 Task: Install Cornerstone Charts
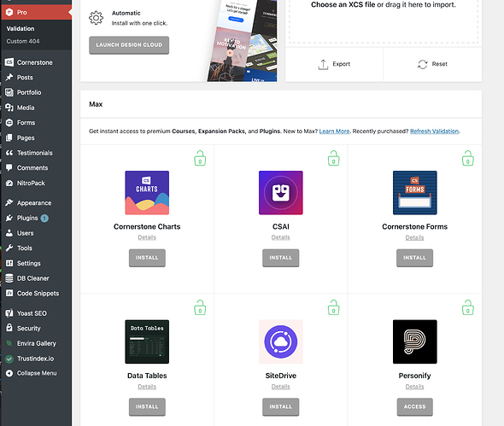click(x=147, y=258)
